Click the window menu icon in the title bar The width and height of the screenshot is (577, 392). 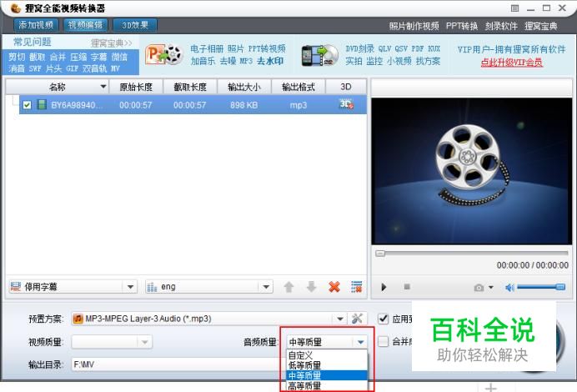tap(514, 8)
